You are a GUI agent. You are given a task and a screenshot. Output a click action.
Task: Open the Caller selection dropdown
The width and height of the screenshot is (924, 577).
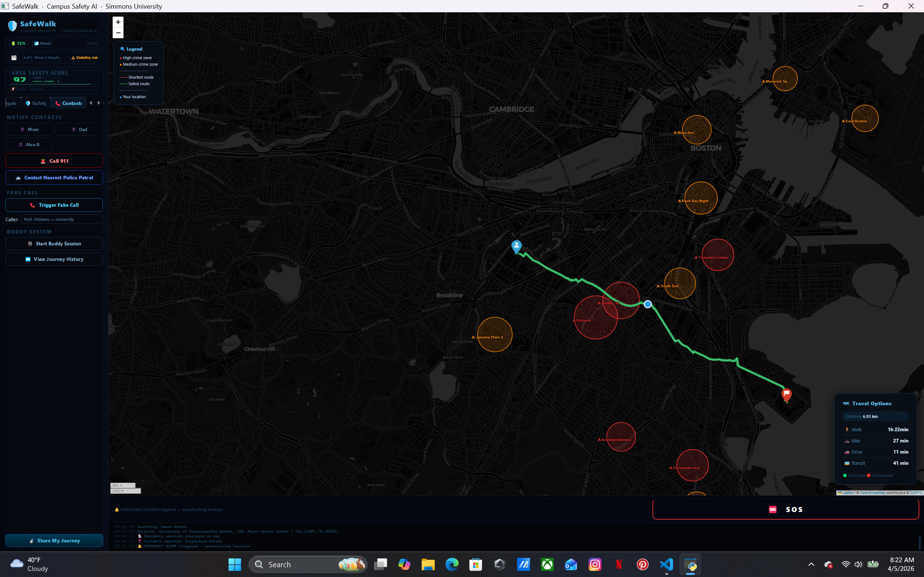[61, 219]
